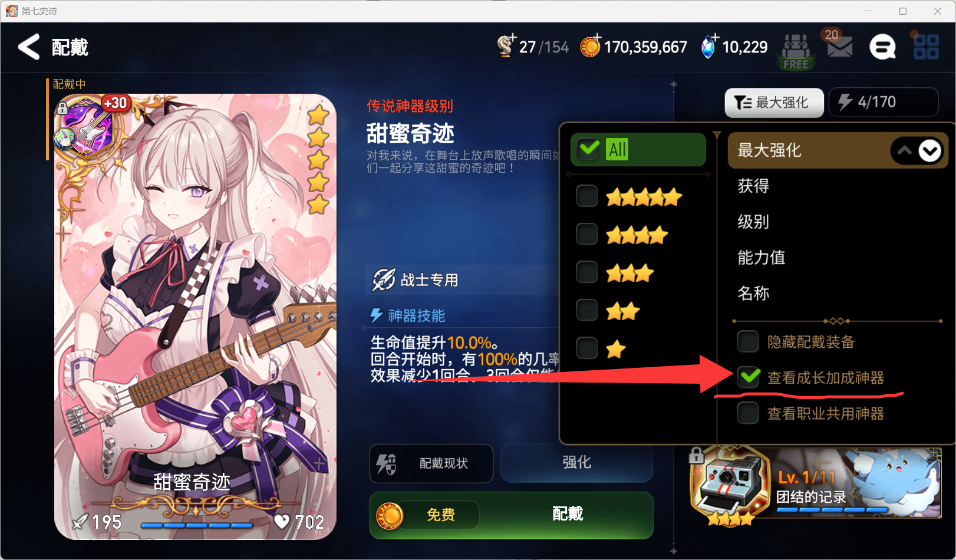The height and width of the screenshot is (560, 956).
Task: Click the 强化 enhance button
Action: (576, 463)
